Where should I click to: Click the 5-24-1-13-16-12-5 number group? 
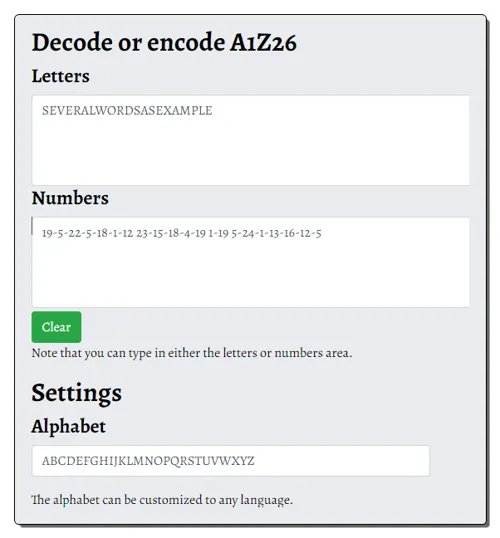pos(276,233)
